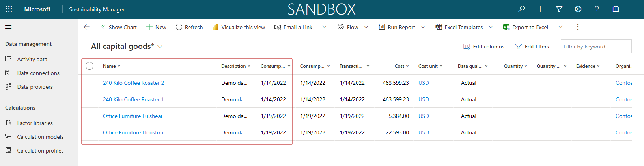Open Office Furniture Fulshear record
Screen dimensions: 644x166
[133, 116]
